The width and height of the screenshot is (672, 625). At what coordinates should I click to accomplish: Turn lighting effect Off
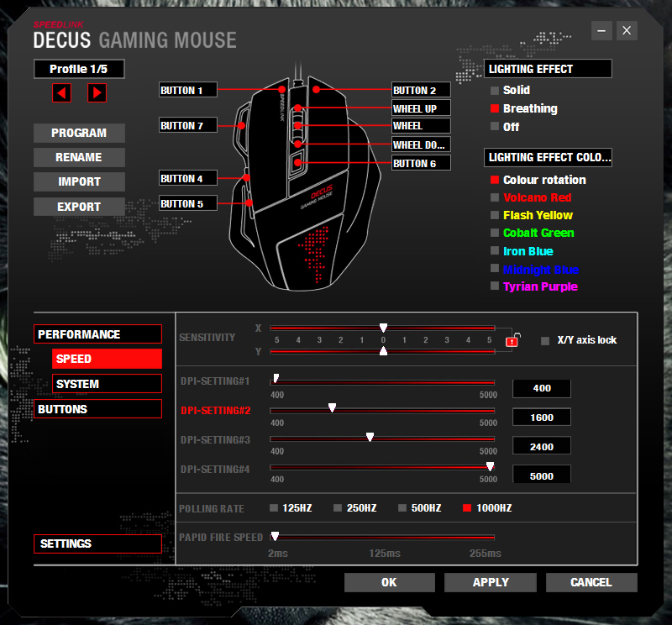[495, 127]
